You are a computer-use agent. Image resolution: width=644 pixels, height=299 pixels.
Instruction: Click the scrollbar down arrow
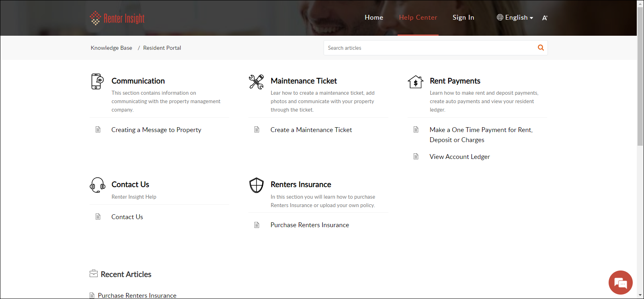coord(640,295)
